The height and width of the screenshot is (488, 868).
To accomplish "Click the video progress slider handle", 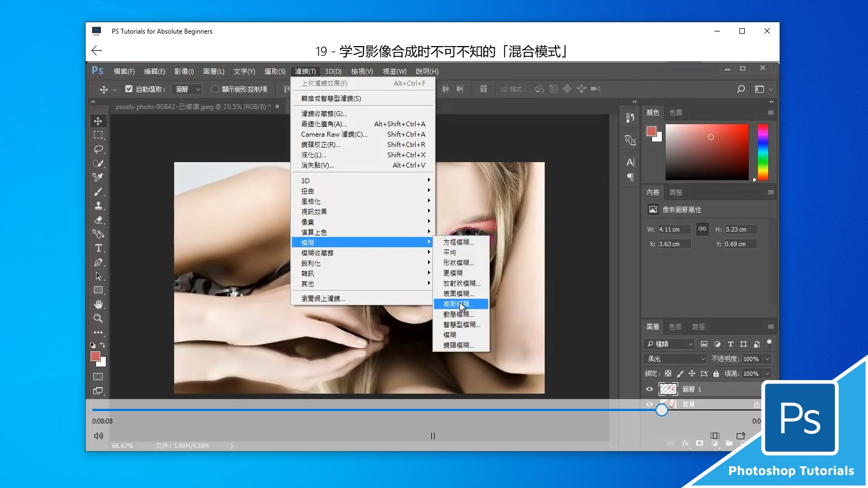I will 661,410.
